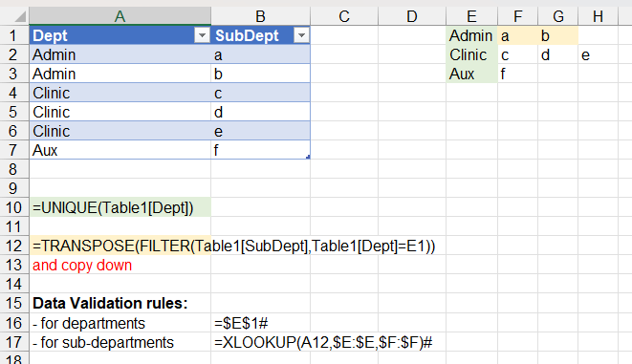The image size is (632, 364).
Task: Select row 8 header
Action: (13, 169)
